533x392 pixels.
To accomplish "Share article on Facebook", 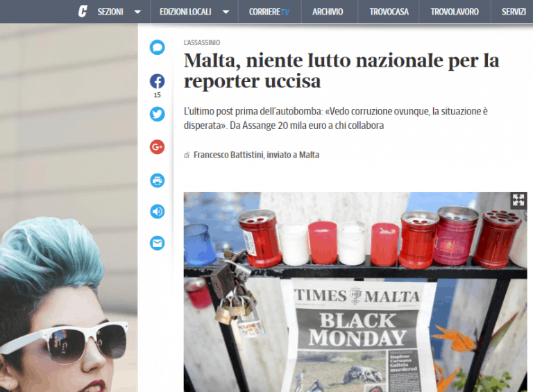I will tap(158, 81).
